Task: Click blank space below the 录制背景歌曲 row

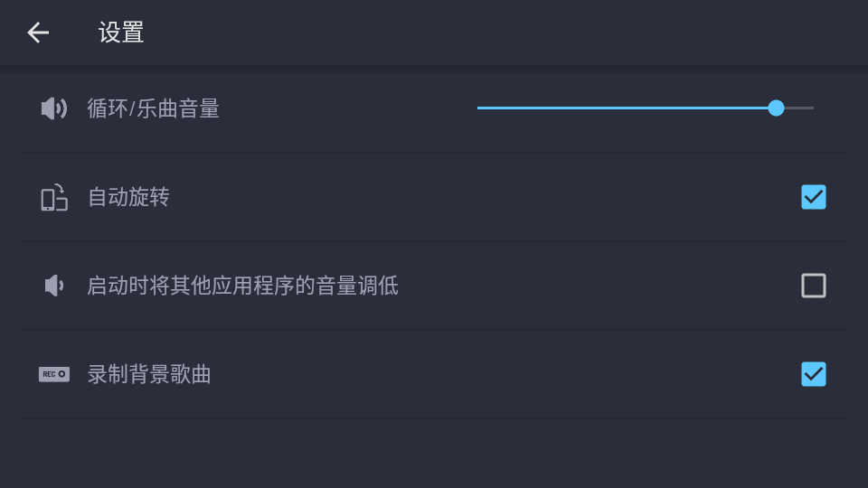Action: click(x=434, y=454)
